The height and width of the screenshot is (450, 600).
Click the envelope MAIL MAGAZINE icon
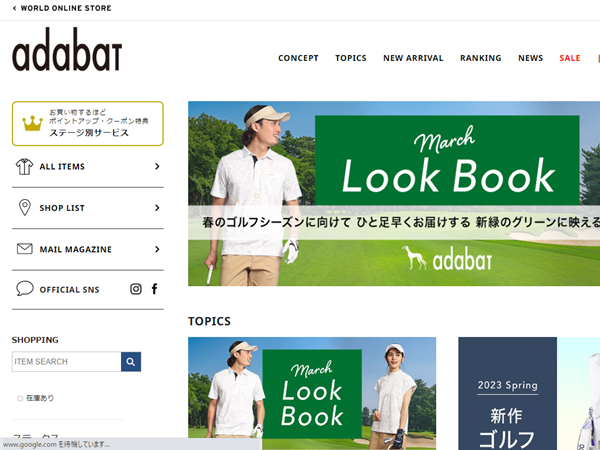(x=24, y=249)
